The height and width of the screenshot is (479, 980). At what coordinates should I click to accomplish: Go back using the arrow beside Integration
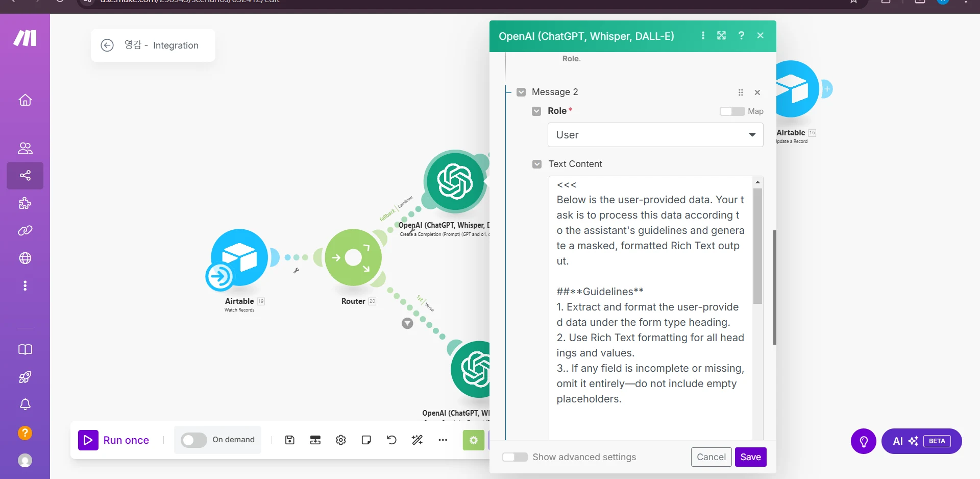[107, 45]
